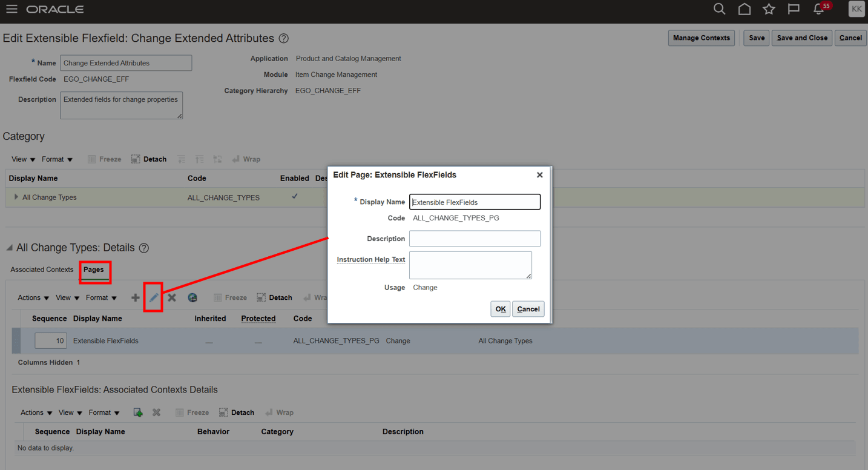Click Freeze in the Pages toolbar

click(x=230, y=297)
